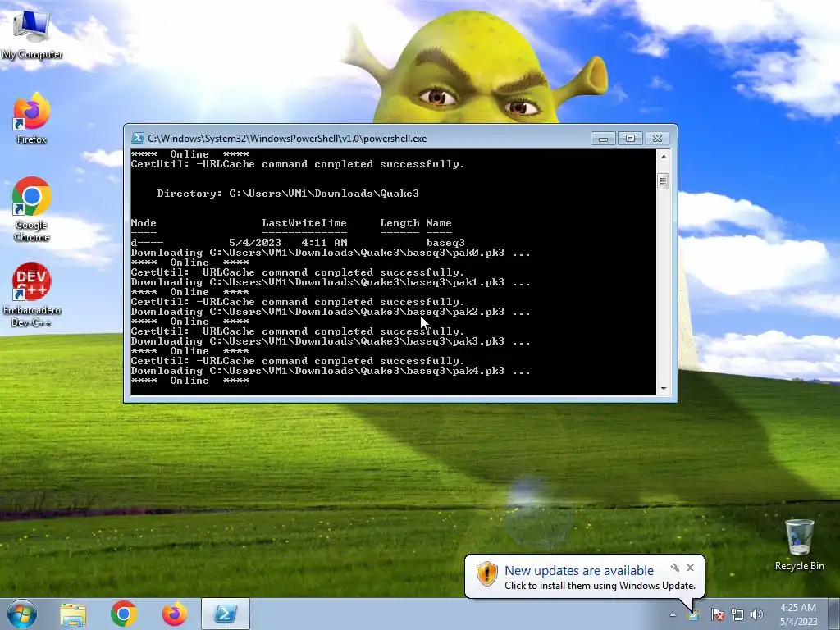Click the 'Downloading ...pak3.pk3' line
Image resolution: width=840 pixels, height=630 pixels.
pyautogui.click(x=330, y=340)
